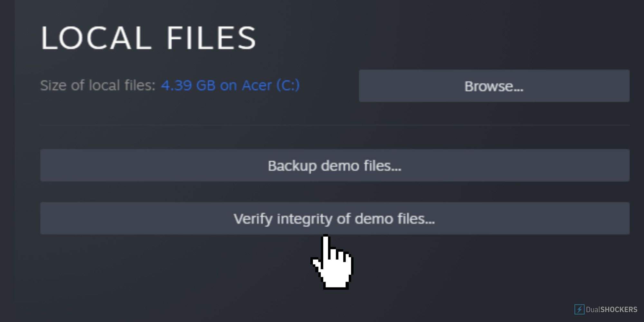This screenshot has width=644, height=322.
Task: Click the DualShockers lightning bolt logo icon
Action: click(x=579, y=309)
